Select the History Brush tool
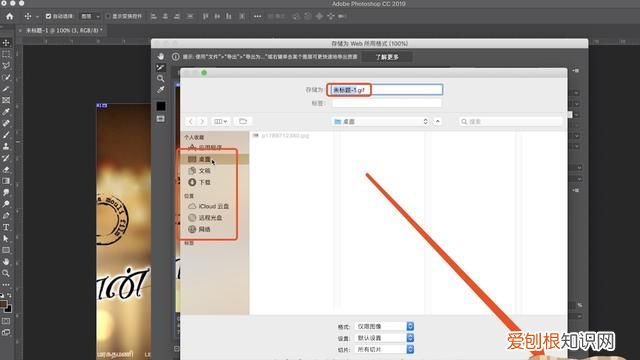Image resolution: width=640 pixels, height=360 pixels. 6,158
